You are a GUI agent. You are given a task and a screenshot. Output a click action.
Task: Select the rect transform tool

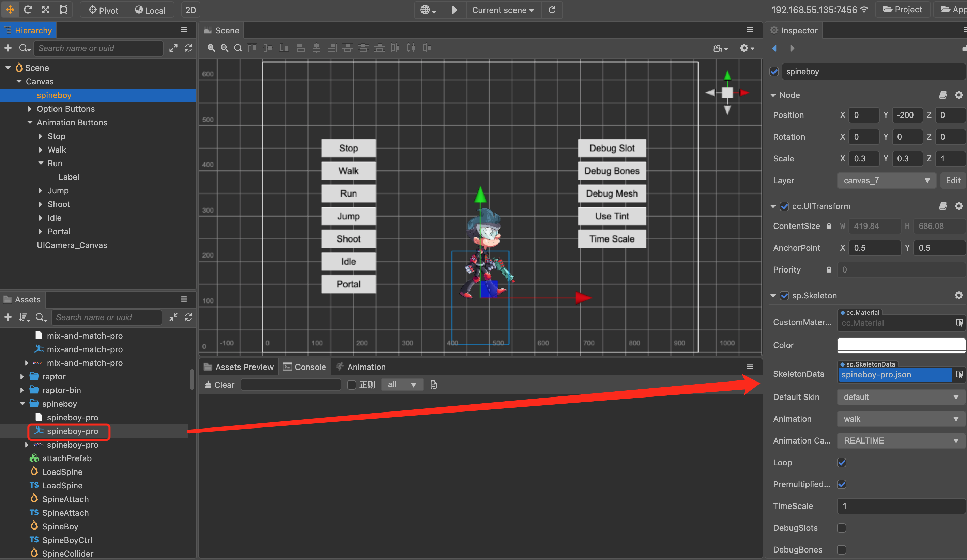pyautogui.click(x=64, y=10)
